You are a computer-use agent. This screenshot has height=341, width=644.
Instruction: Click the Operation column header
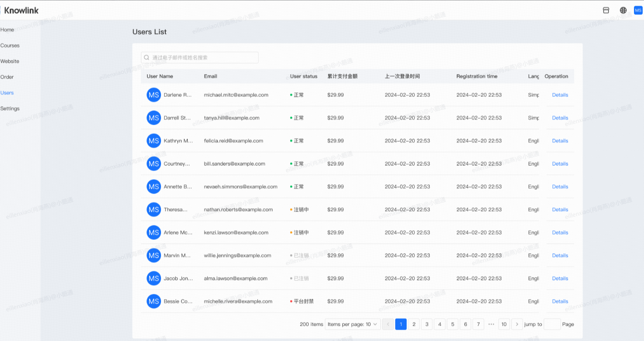[556, 76]
